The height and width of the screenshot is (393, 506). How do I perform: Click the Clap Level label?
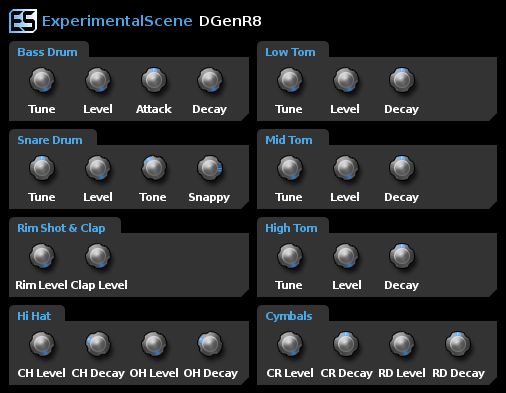[x=99, y=285]
